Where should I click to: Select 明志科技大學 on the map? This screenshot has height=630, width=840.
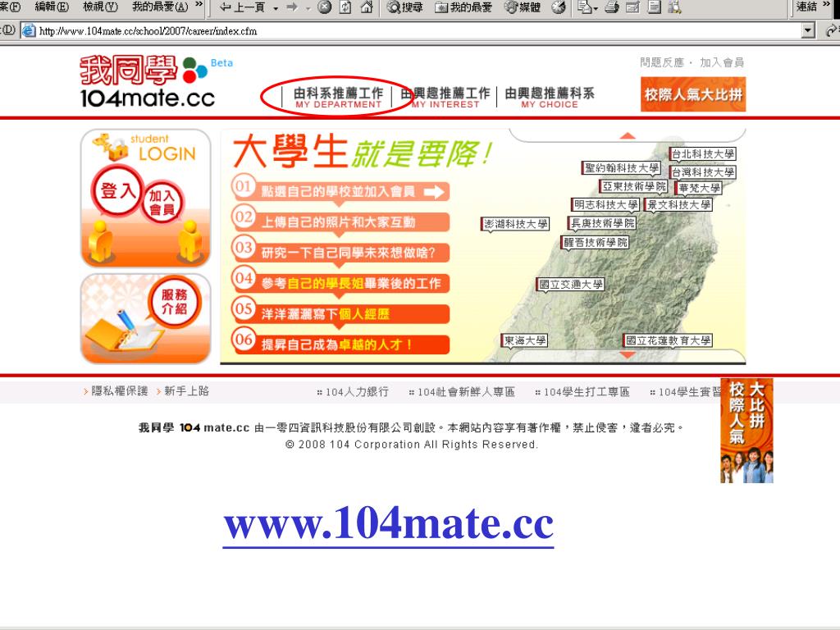(x=605, y=205)
